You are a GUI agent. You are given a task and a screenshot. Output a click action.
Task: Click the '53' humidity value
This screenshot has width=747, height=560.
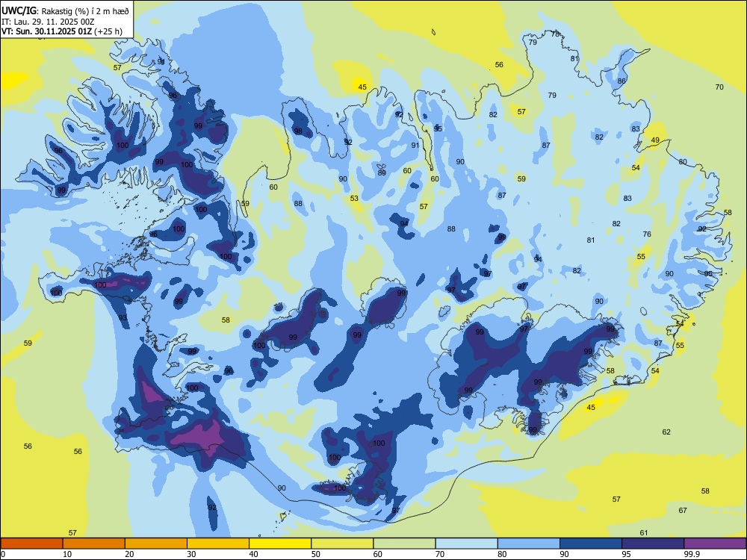(354, 199)
